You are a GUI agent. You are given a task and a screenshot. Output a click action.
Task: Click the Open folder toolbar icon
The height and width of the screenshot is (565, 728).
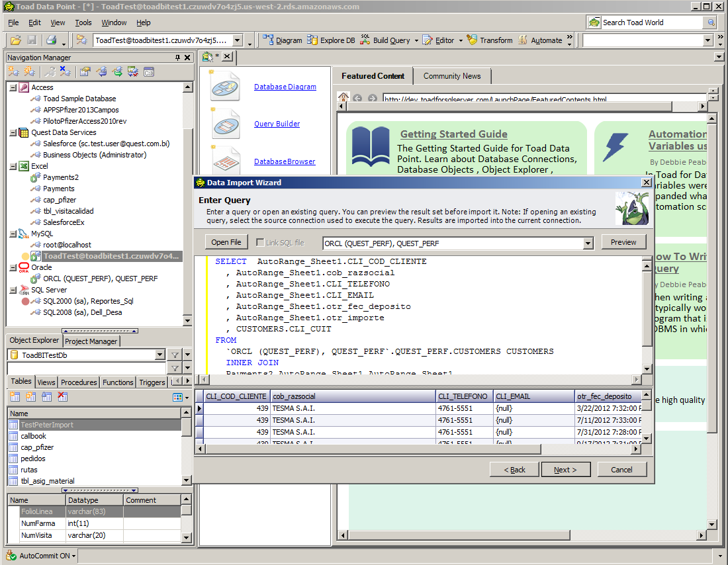click(x=15, y=40)
